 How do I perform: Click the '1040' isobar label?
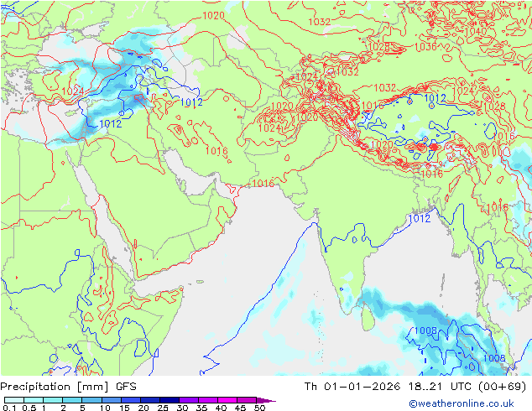(x=475, y=31)
